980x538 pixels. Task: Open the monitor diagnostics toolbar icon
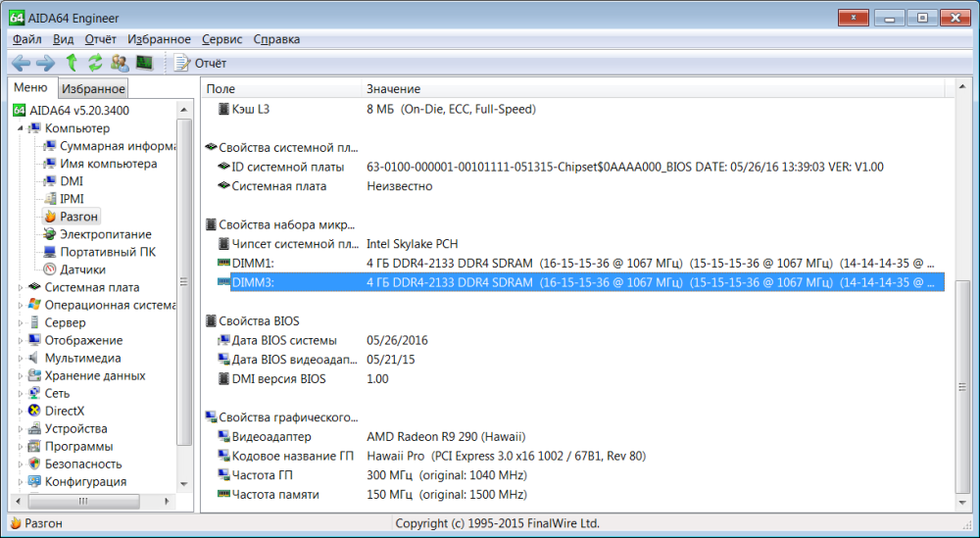(x=144, y=63)
